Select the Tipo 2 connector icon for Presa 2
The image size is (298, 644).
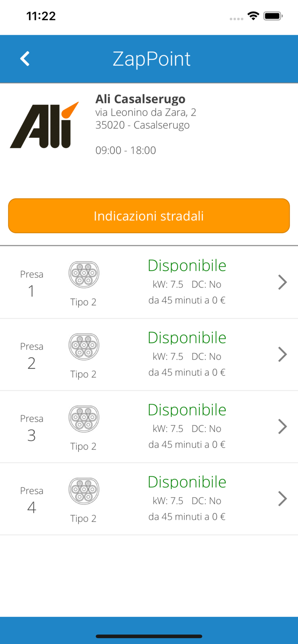coord(84,346)
